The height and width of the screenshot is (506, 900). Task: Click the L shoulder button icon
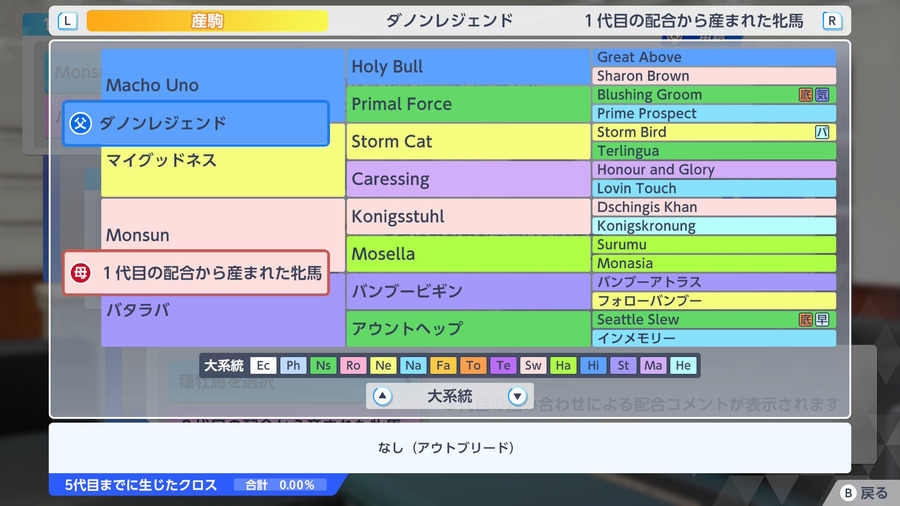tap(67, 21)
